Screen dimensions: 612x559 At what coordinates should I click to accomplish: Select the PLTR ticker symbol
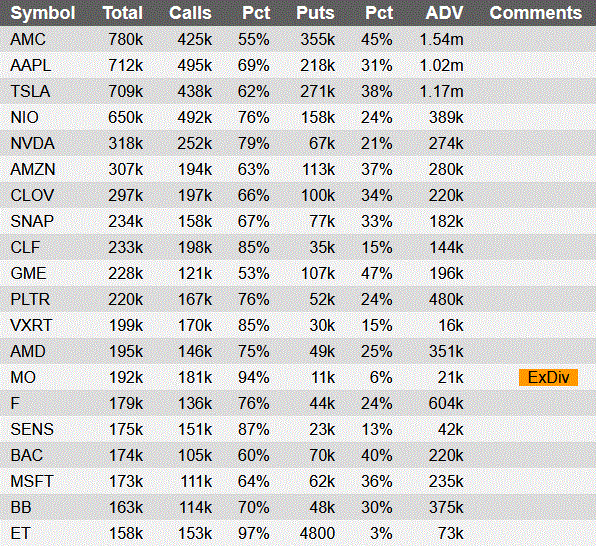pos(30,299)
